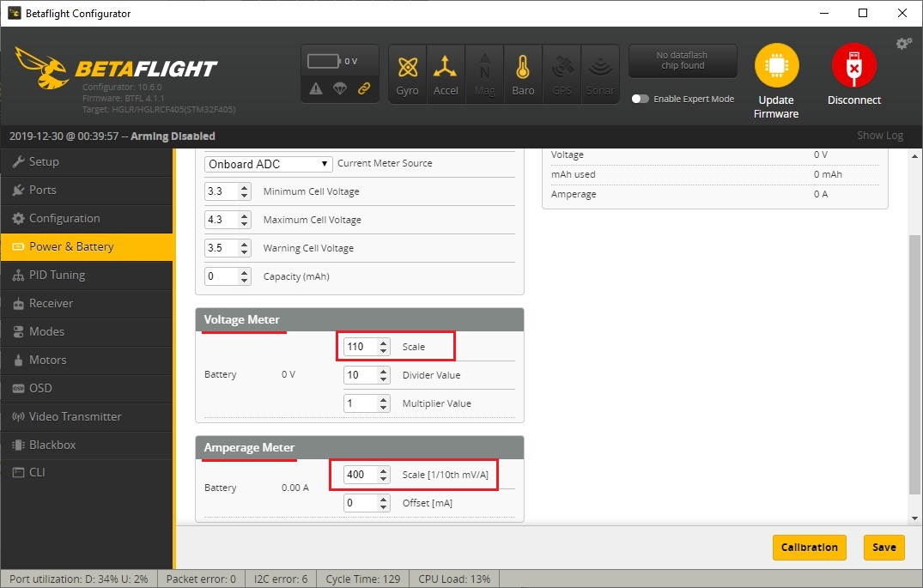Click the battery voltage indicator icon
Image resolution: width=923 pixels, height=588 pixels.
(x=324, y=61)
